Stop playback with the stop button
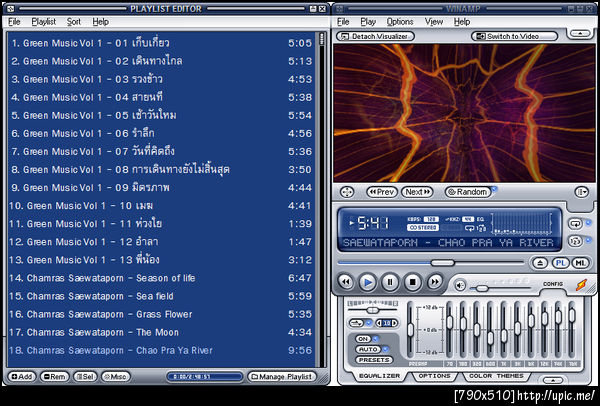 [x=412, y=282]
